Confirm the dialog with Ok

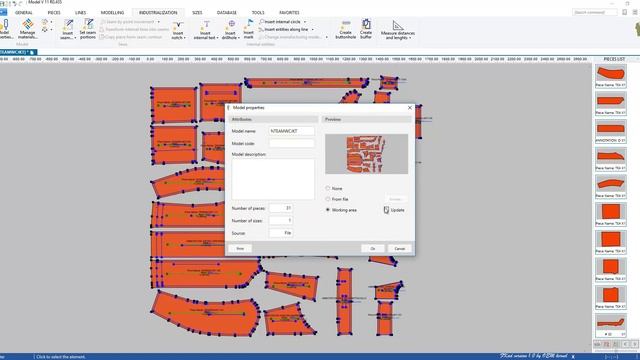[x=373, y=249]
